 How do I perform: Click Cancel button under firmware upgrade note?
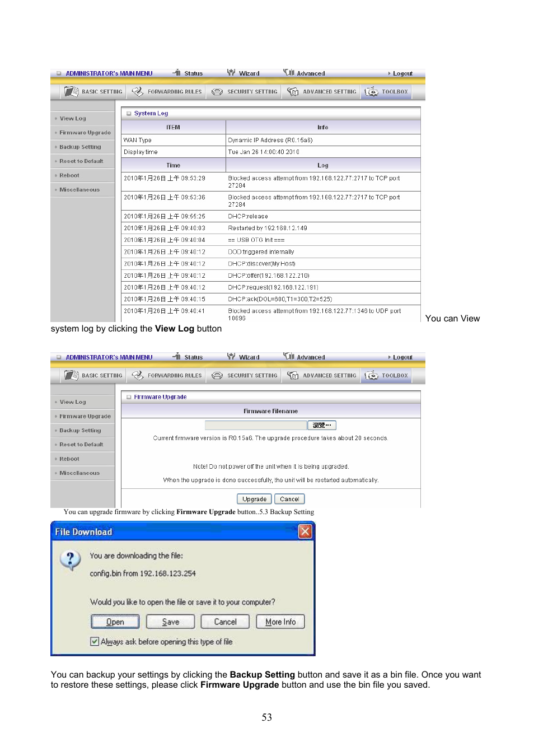click(x=289, y=499)
